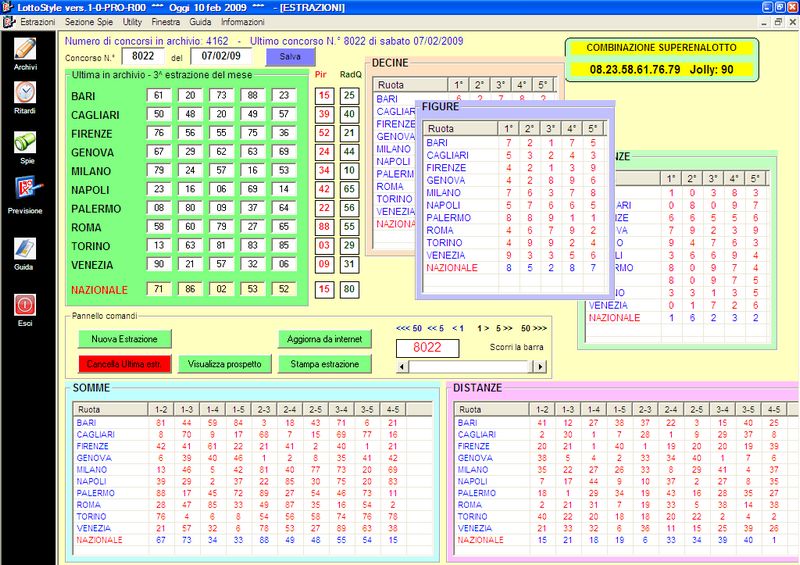Click the DECINE panel title
The height and width of the screenshot is (565, 800).
[390, 63]
